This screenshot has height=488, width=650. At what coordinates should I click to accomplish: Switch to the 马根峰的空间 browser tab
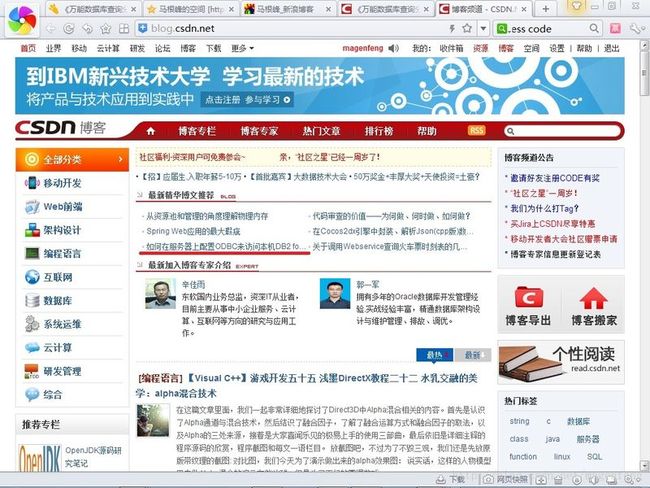click(191, 9)
